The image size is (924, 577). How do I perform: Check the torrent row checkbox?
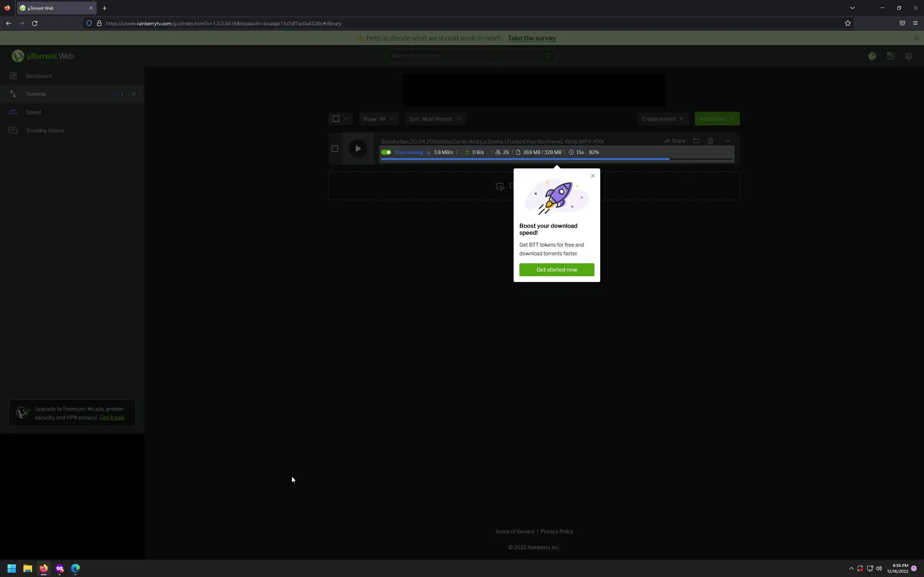click(335, 149)
